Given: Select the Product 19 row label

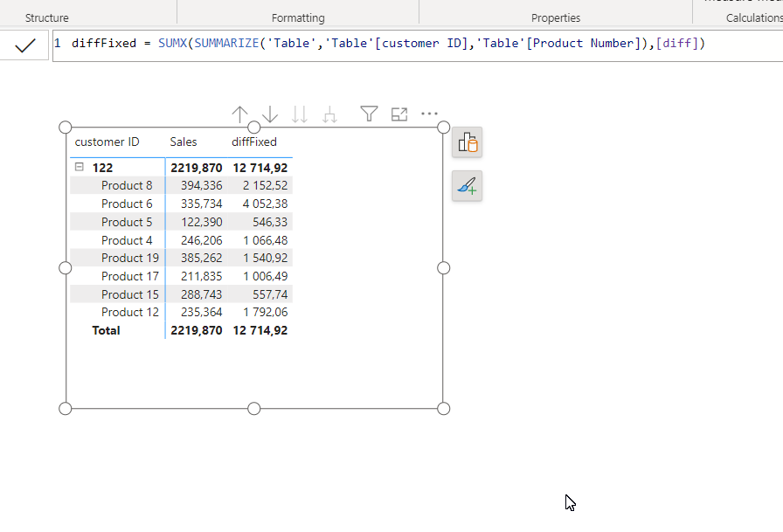Looking at the screenshot, I should pyautogui.click(x=130, y=258).
